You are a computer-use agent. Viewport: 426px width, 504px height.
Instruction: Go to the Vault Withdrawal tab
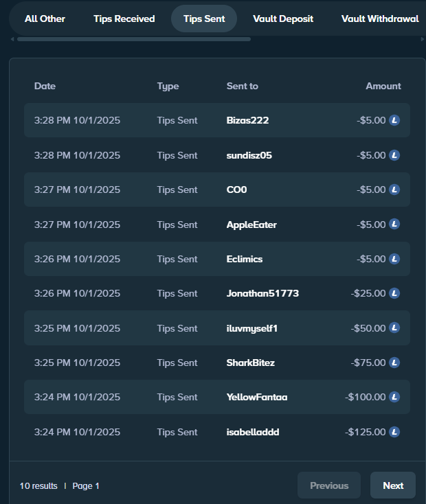[380, 19]
